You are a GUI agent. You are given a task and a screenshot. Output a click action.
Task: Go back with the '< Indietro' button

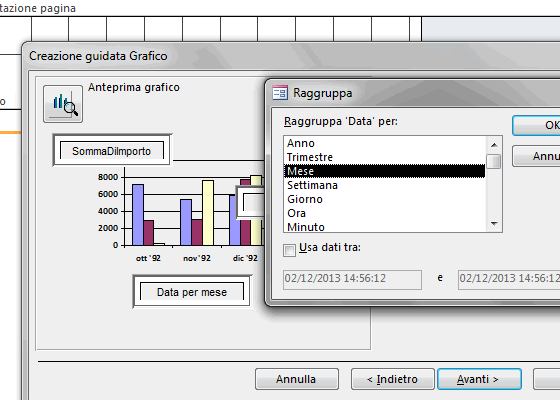(392, 379)
